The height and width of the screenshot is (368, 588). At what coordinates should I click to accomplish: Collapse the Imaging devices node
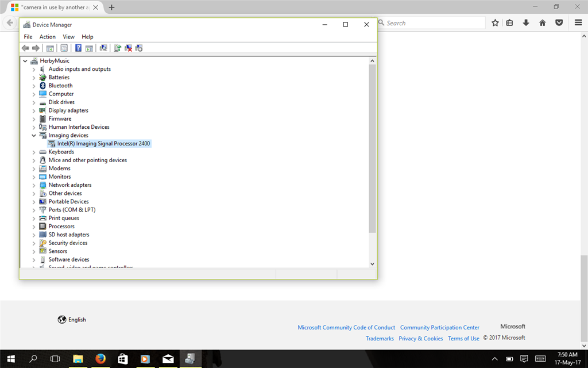pos(34,136)
